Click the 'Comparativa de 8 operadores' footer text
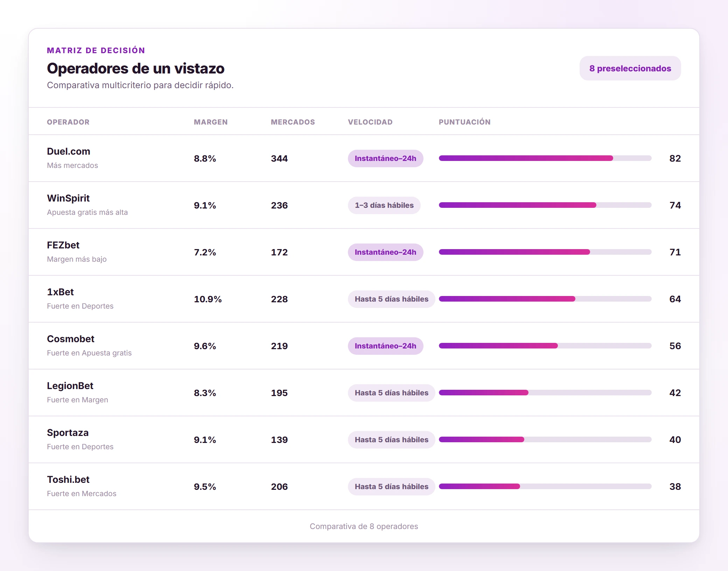Image resolution: width=728 pixels, height=571 pixels. click(x=364, y=526)
